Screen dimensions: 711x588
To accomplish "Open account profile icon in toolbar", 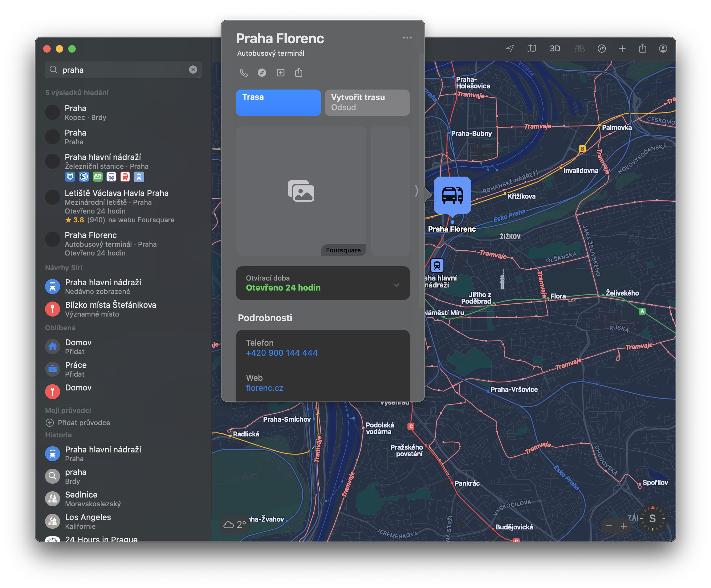I will (663, 49).
